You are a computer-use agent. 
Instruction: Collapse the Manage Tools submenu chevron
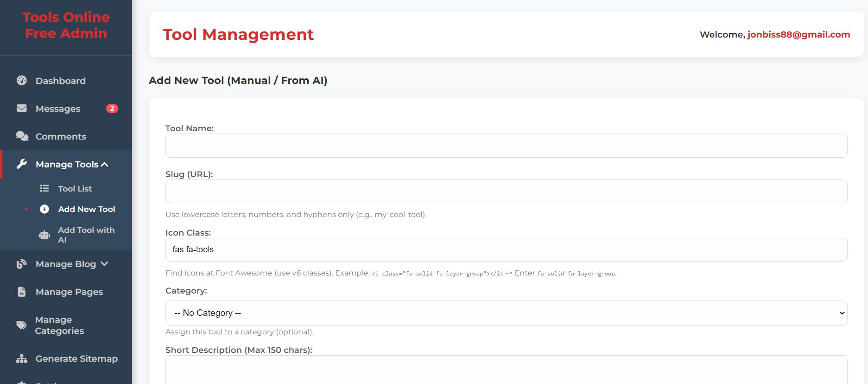(x=105, y=164)
